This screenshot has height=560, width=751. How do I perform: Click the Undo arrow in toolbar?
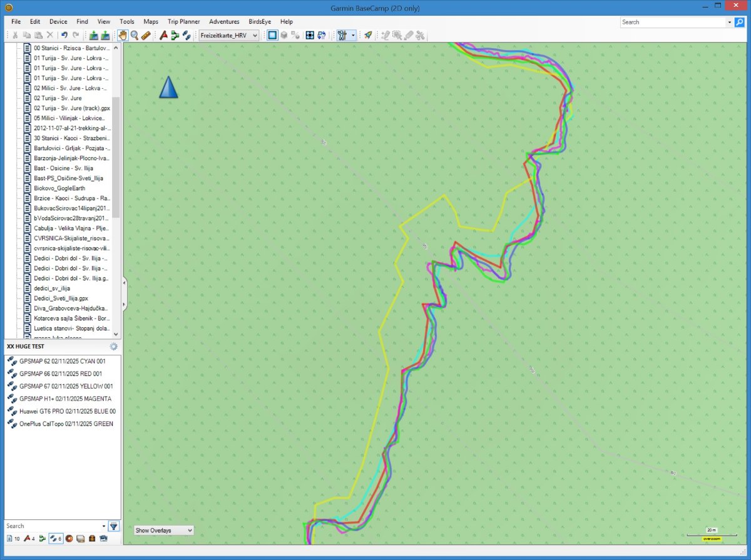coord(64,36)
